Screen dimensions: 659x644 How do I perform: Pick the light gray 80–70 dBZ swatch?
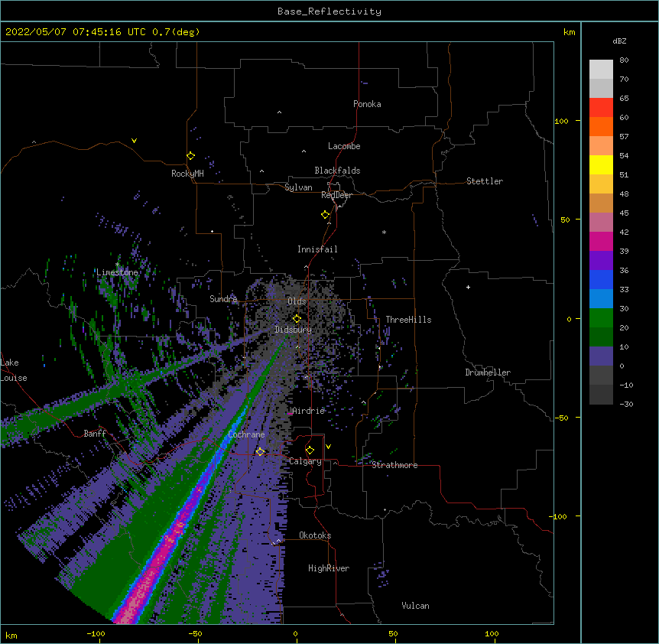(x=601, y=70)
